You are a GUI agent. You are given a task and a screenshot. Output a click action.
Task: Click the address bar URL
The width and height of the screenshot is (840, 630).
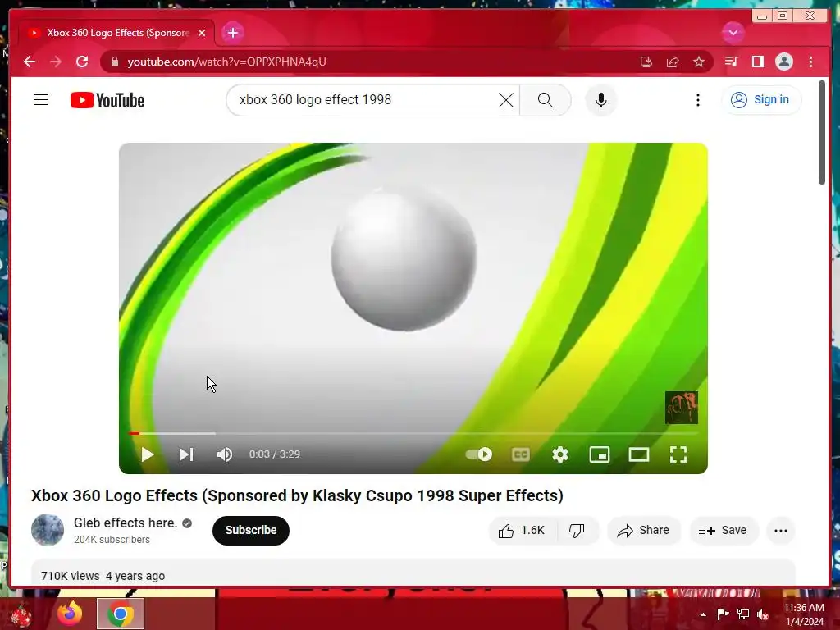tap(226, 62)
